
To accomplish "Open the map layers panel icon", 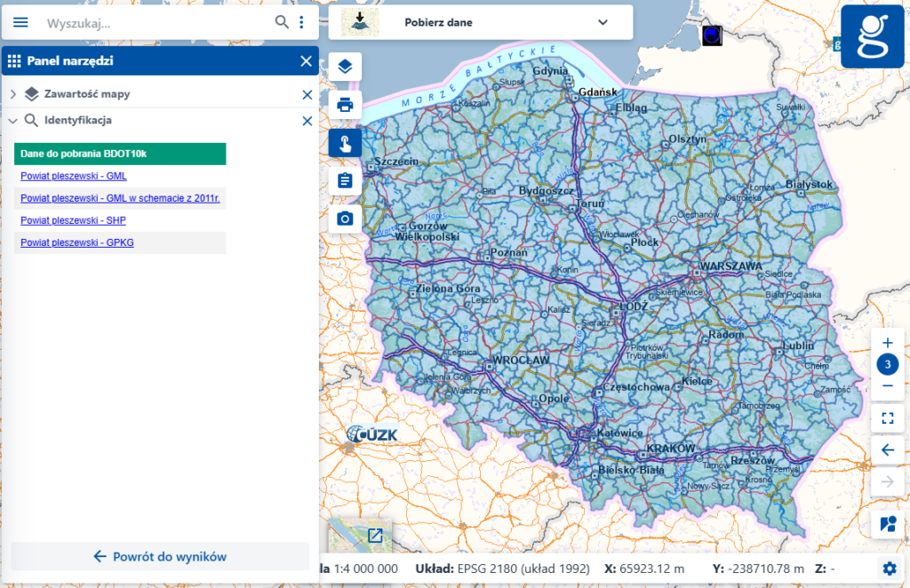I will [345, 66].
